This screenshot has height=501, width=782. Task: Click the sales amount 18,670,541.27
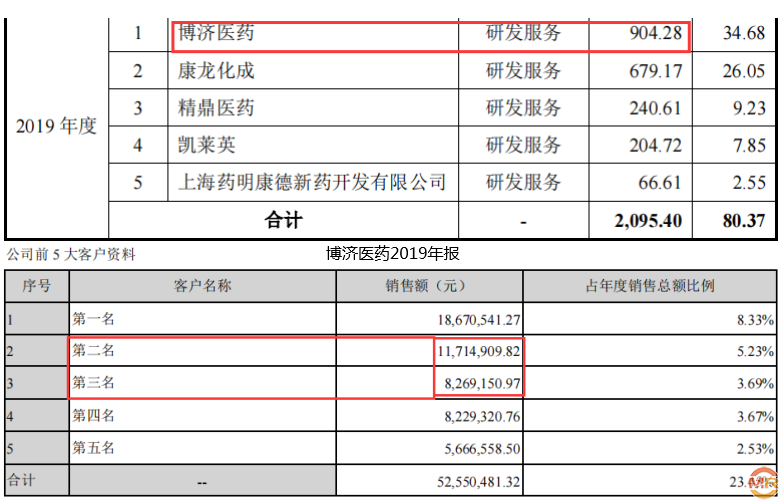[x=479, y=320]
